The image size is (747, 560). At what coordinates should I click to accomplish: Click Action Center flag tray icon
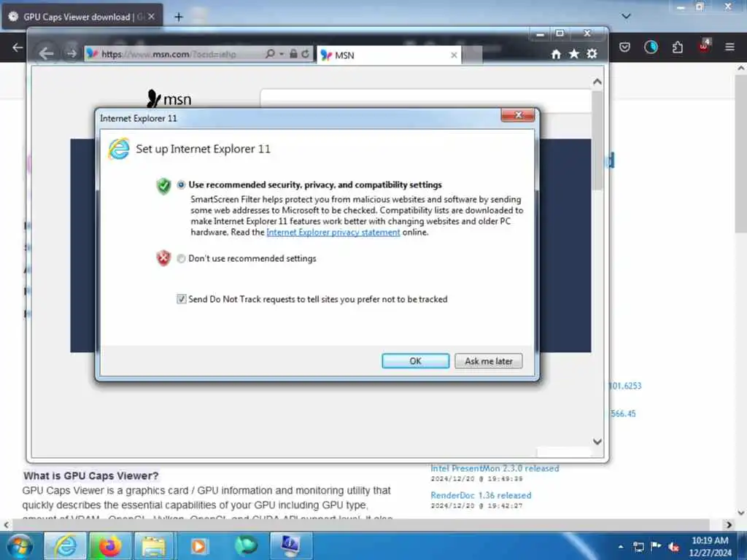point(656,546)
